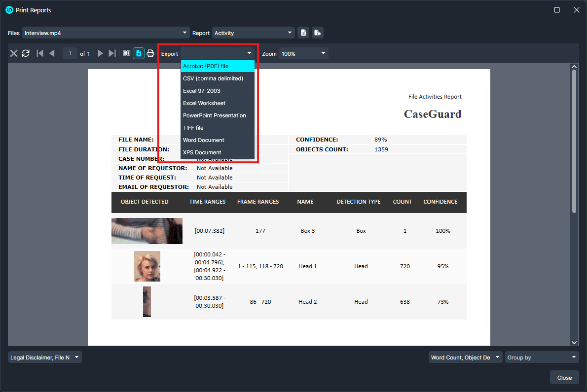
Task: Toggle the two-page book view icon
Action: [127, 53]
